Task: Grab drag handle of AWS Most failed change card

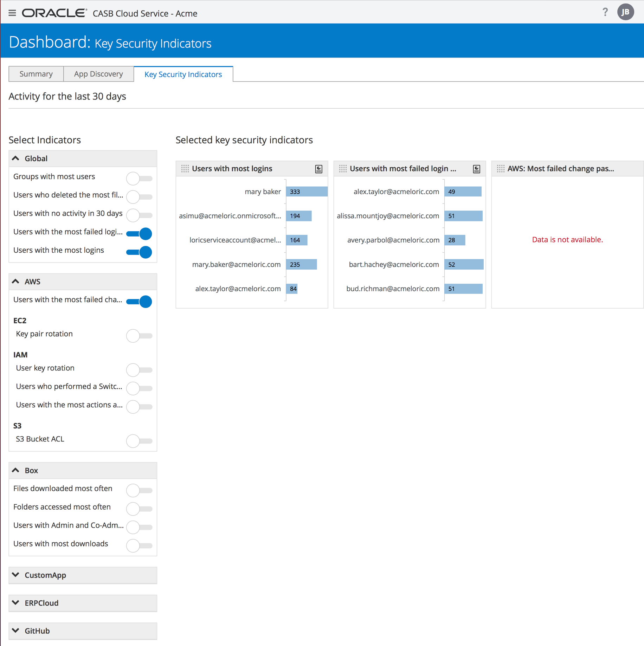Action: coord(501,169)
